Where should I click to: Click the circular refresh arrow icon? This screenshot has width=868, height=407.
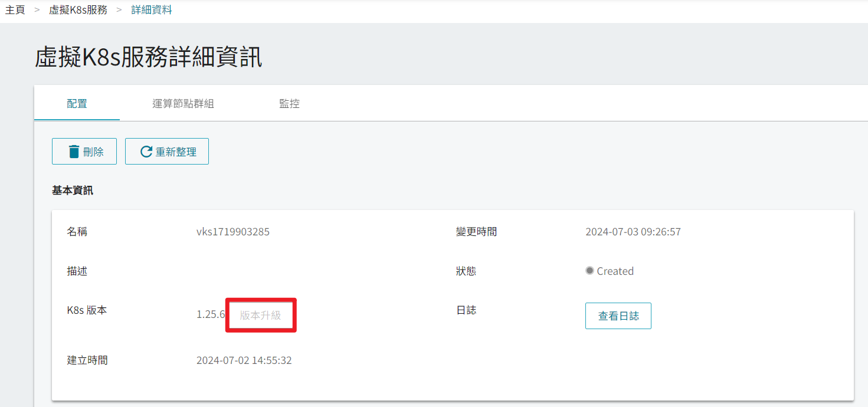point(146,152)
